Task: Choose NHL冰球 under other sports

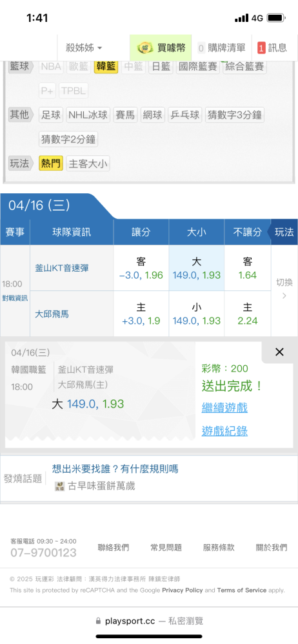Action: [88, 115]
